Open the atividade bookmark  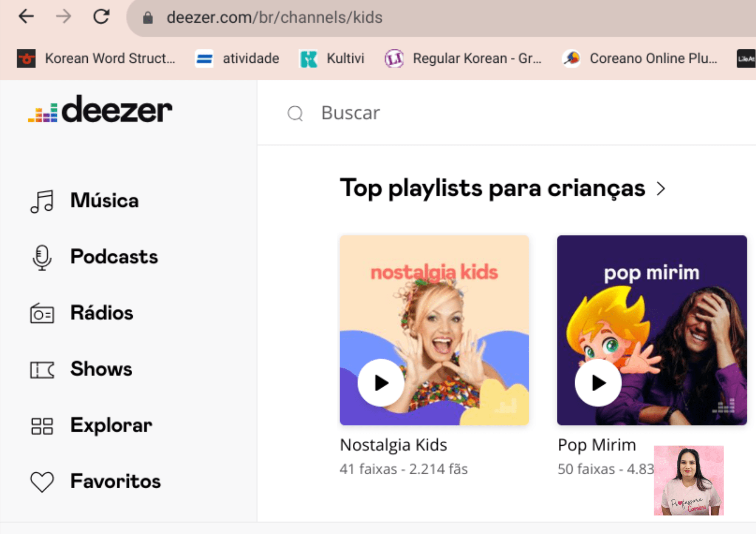[x=237, y=59]
